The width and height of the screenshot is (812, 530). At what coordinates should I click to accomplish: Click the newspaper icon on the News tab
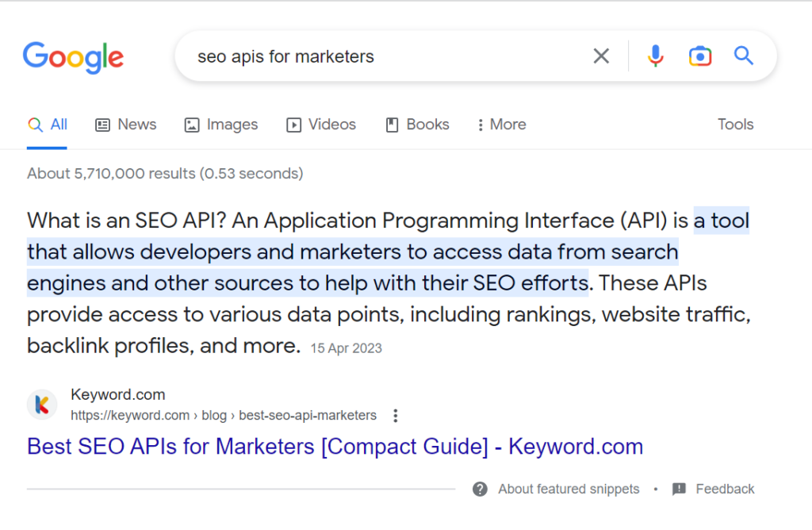coord(102,125)
